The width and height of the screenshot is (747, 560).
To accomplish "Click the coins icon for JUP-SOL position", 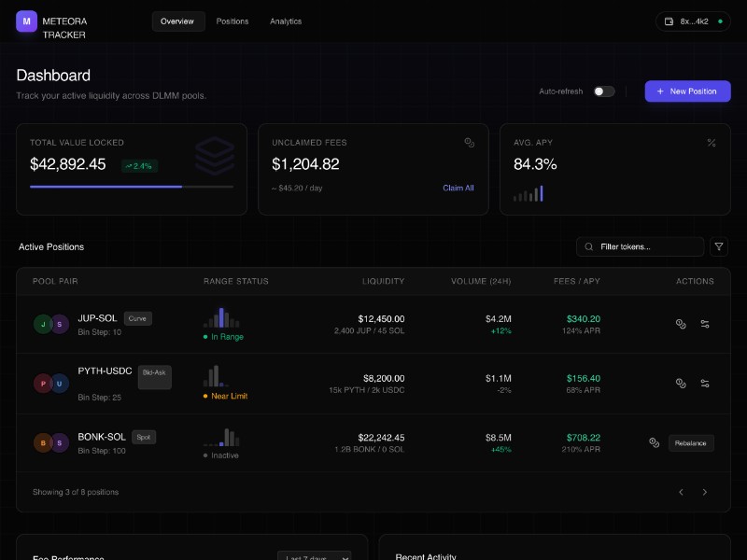I will (x=681, y=324).
